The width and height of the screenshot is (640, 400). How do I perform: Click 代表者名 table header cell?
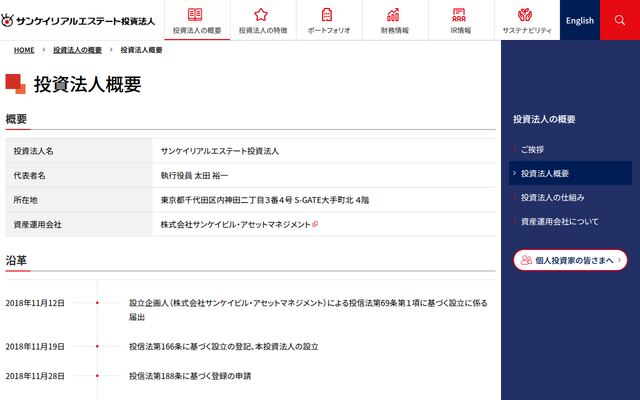tap(79, 175)
